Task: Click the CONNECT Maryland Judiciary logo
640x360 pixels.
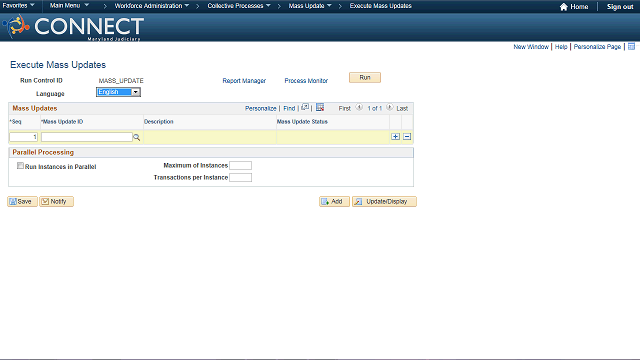Action: (73, 27)
